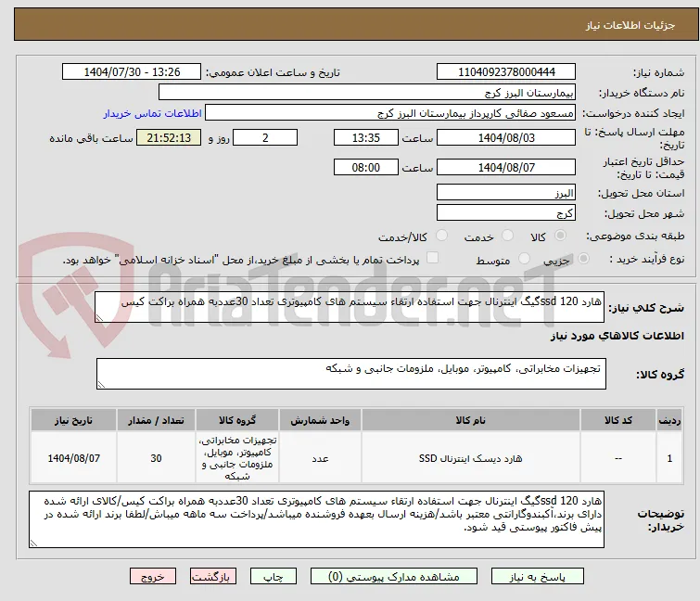Screen dimensions: 700x601
Task: Click the quantity cell showing 30
Action: tap(156, 458)
